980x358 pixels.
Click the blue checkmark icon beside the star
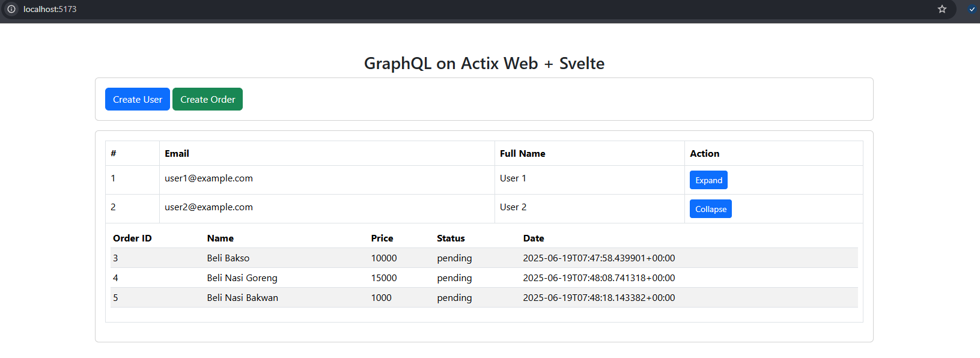(972, 9)
